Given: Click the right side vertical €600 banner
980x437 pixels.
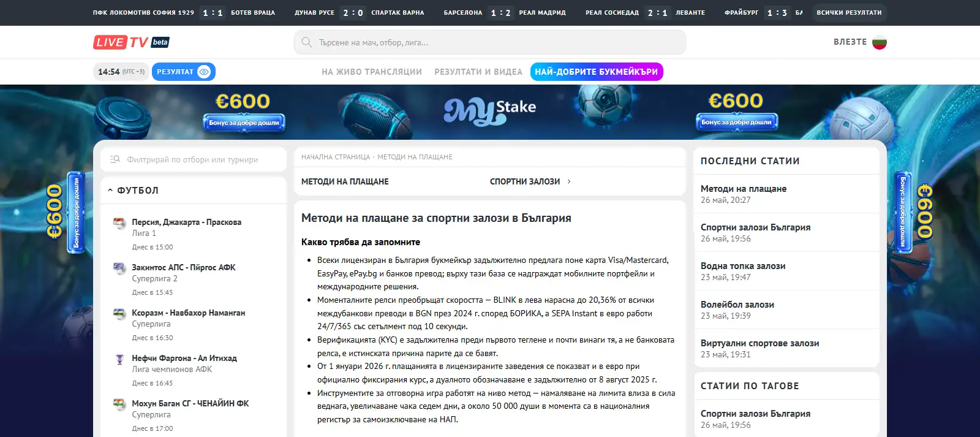Looking at the screenshot, I should pos(914,212).
